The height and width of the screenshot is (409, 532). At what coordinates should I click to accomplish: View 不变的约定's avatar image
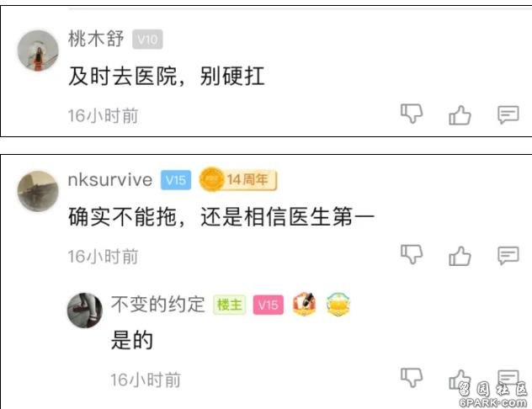(x=85, y=311)
